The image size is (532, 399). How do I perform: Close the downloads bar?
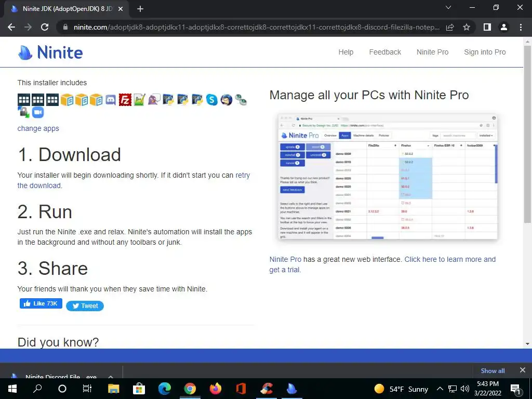pyautogui.click(x=523, y=370)
